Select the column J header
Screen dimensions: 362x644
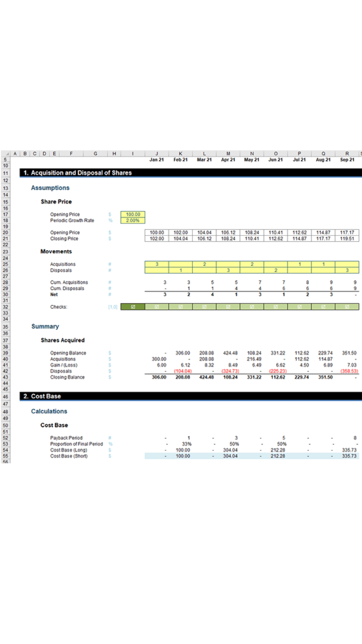tap(157, 154)
